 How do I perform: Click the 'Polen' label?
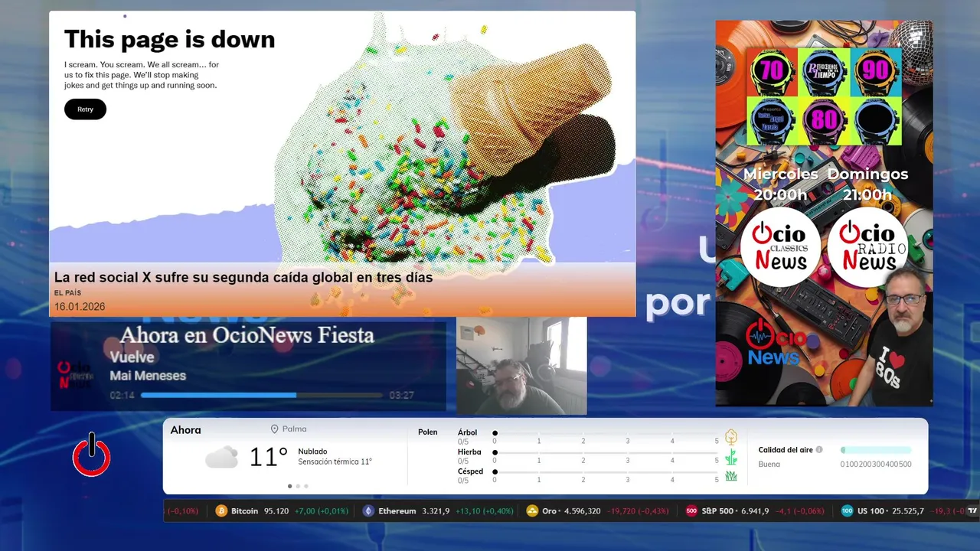pos(428,432)
